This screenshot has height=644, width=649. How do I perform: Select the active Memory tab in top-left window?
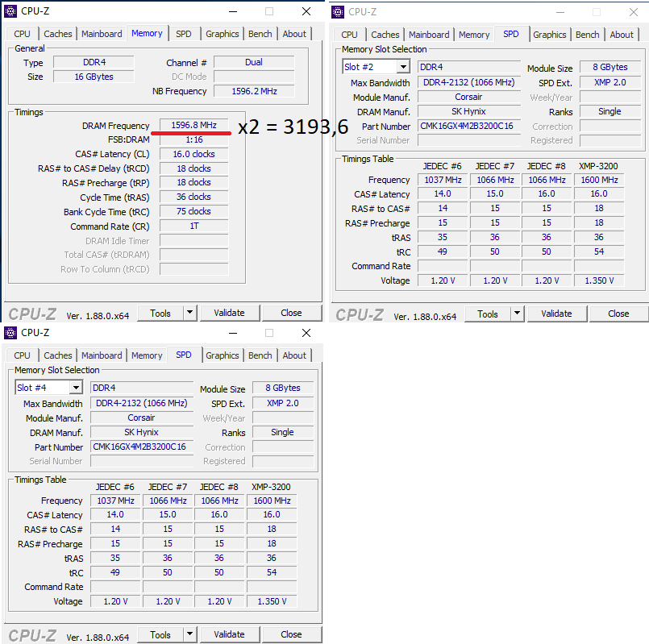(x=147, y=33)
